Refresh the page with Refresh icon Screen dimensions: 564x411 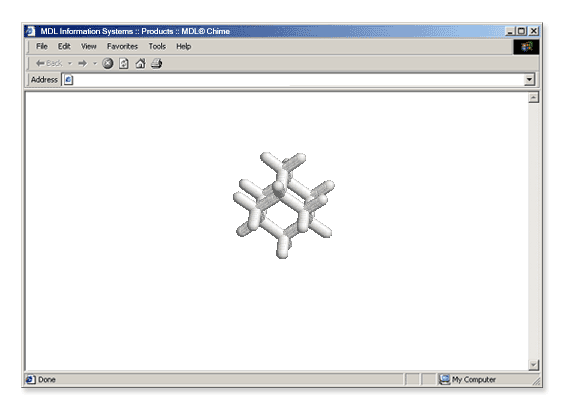(124, 64)
